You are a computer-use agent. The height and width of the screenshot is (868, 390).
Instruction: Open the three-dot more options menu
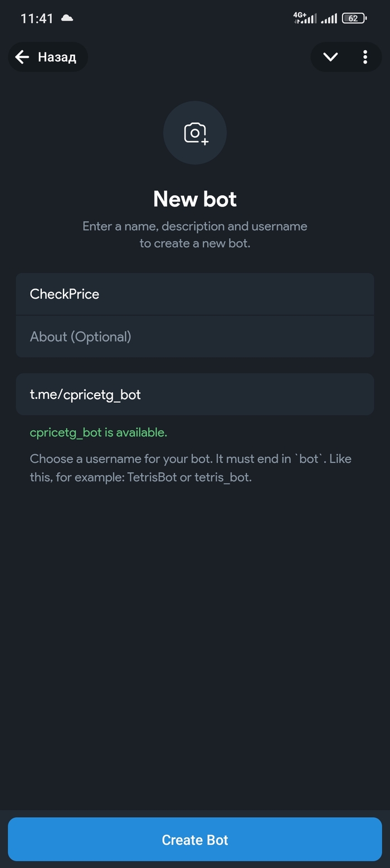click(365, 57)
